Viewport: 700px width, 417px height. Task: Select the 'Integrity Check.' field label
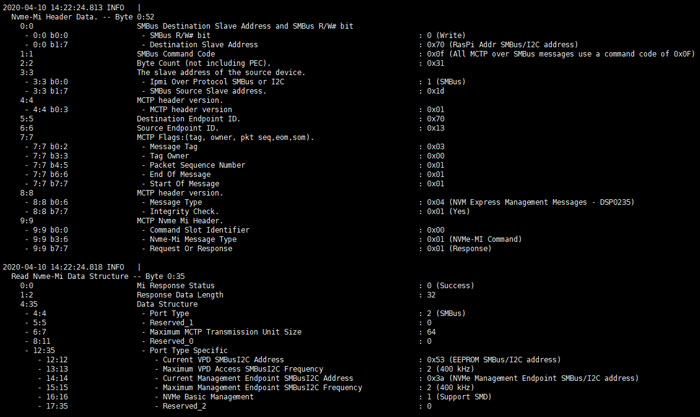pos(184,212)
